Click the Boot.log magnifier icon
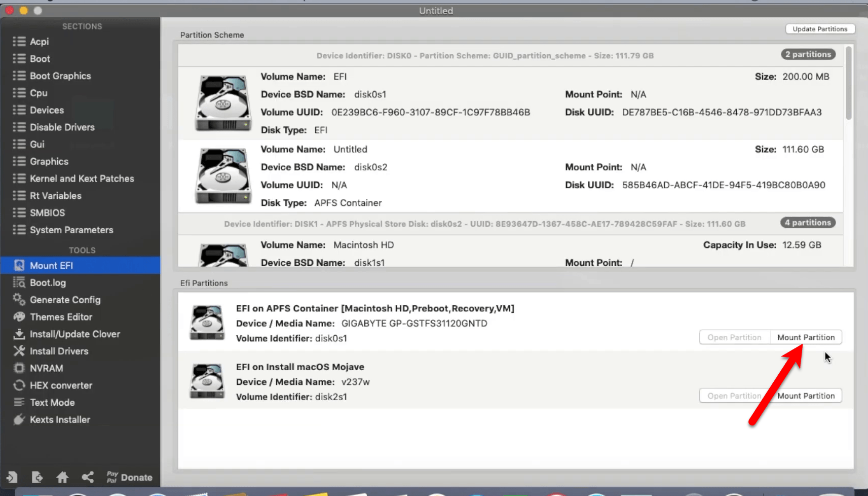868x496 pixels. (19, 282)
